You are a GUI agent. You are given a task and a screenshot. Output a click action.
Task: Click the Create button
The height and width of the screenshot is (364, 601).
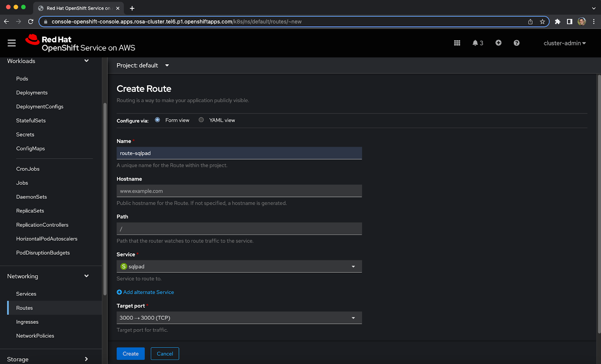coord(130,354)
